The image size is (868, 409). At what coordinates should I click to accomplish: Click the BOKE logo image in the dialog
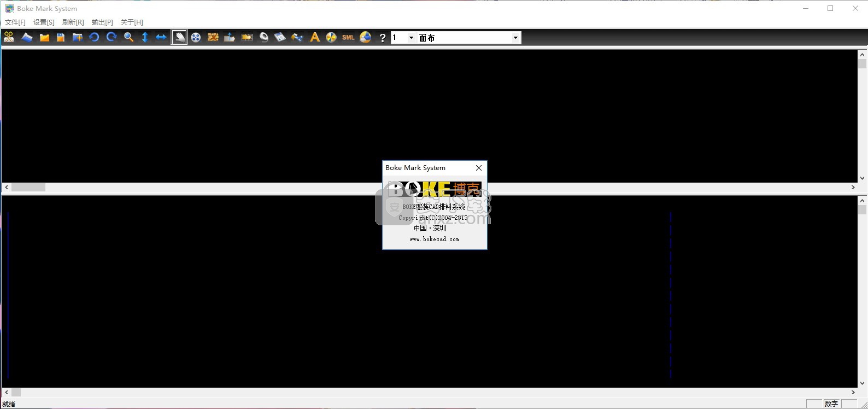[x=435, y=189]
